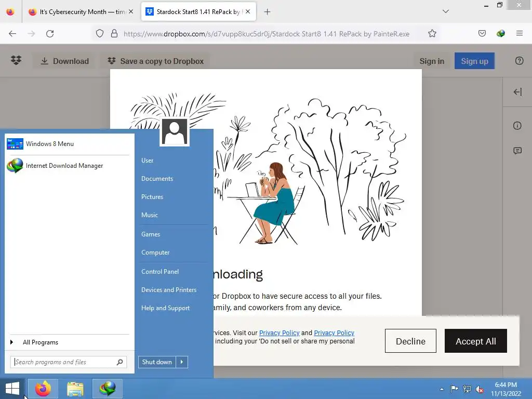Open comments panel icon in sidebar
Viewport: 532px width, 399px height.
[517, 151]
